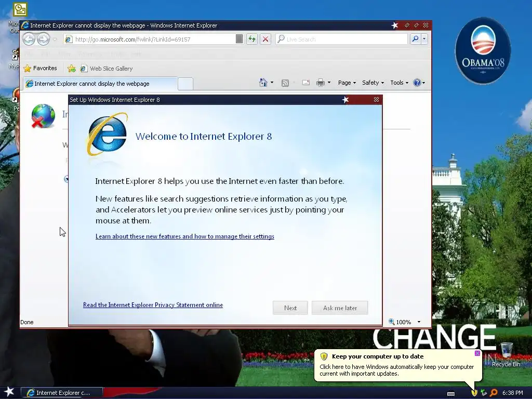Select the 'Internet Explorer cannot display' tab

(100, 84)
